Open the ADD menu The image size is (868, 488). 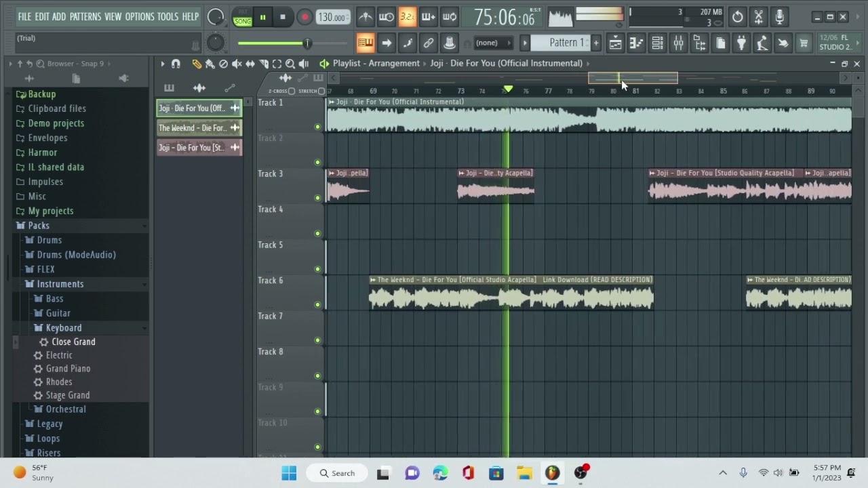[59, 16]
